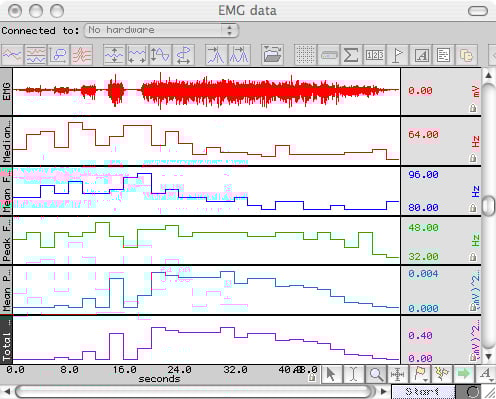This screenshot has width=496, height=399.
Task: Select the sigma summation tool icon
Action: point(351,55)
